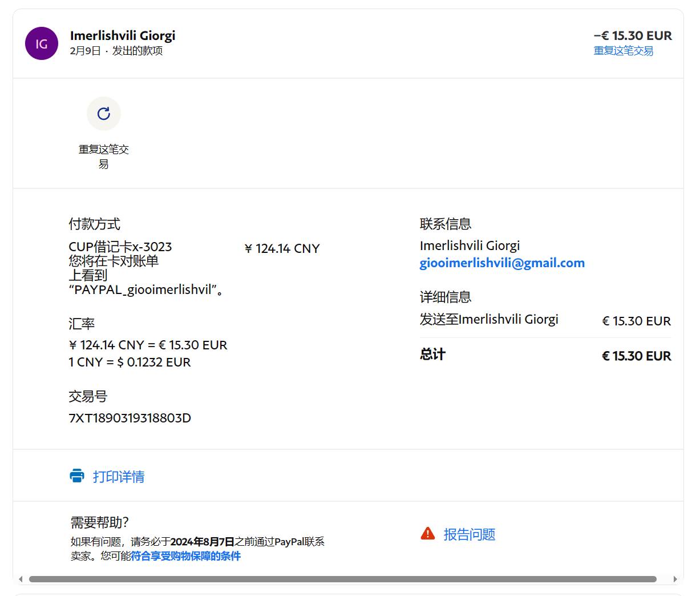Click the 1 CNY exchange rate line
Image resolution: width=700 pixels, height=596 pixels.
pyautogui.click(x=130, y=362)
